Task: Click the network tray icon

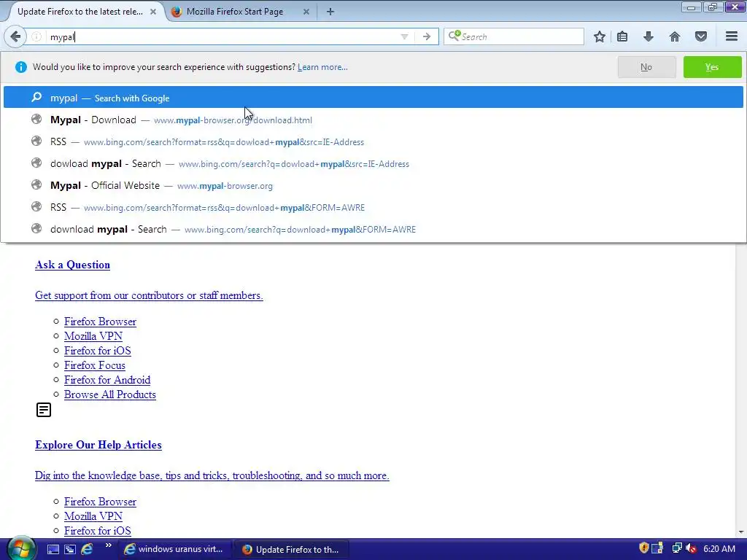Action: pos(676,548)
